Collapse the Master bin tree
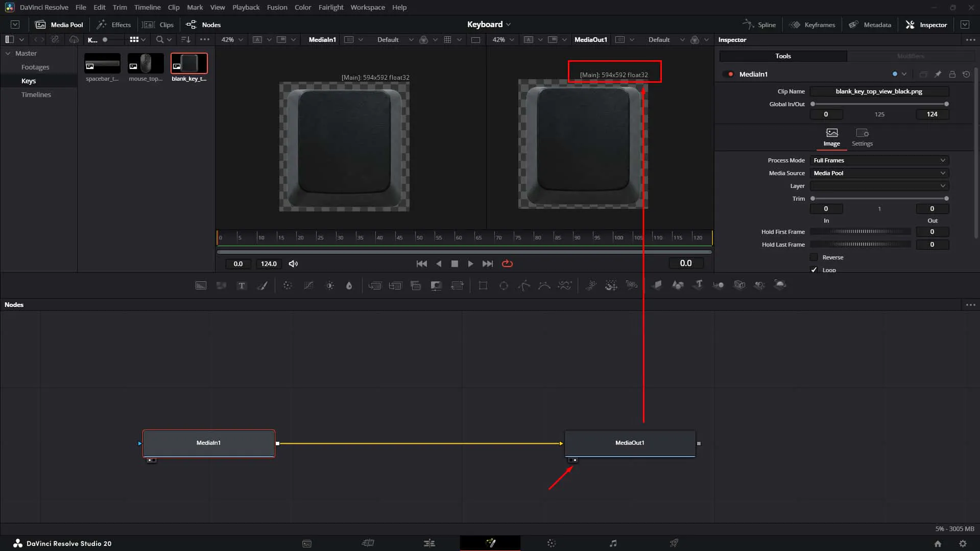The height and width of the screenshot is (551, 980). [x=8, y=53]
